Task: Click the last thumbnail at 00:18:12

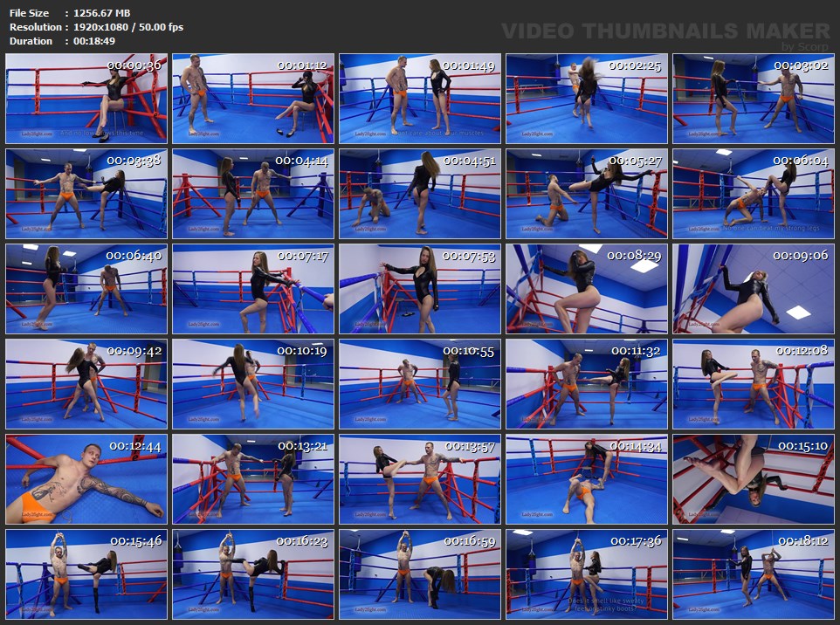Action: [753, 573]
